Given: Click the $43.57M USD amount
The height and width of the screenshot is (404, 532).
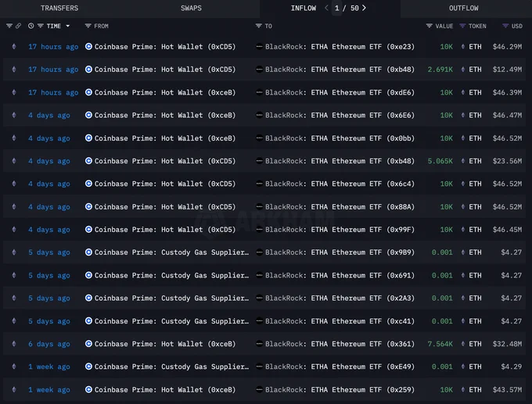Looking at the screenshot, I should (507, 390).
